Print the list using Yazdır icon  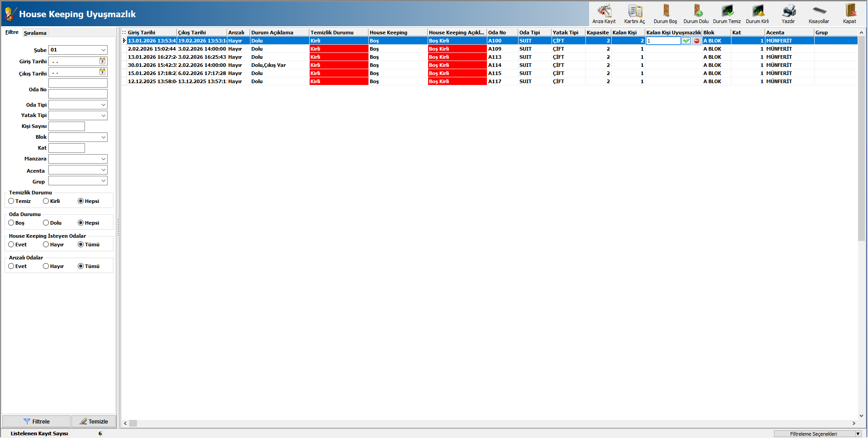pyautogui.click(x=788, y=13)
